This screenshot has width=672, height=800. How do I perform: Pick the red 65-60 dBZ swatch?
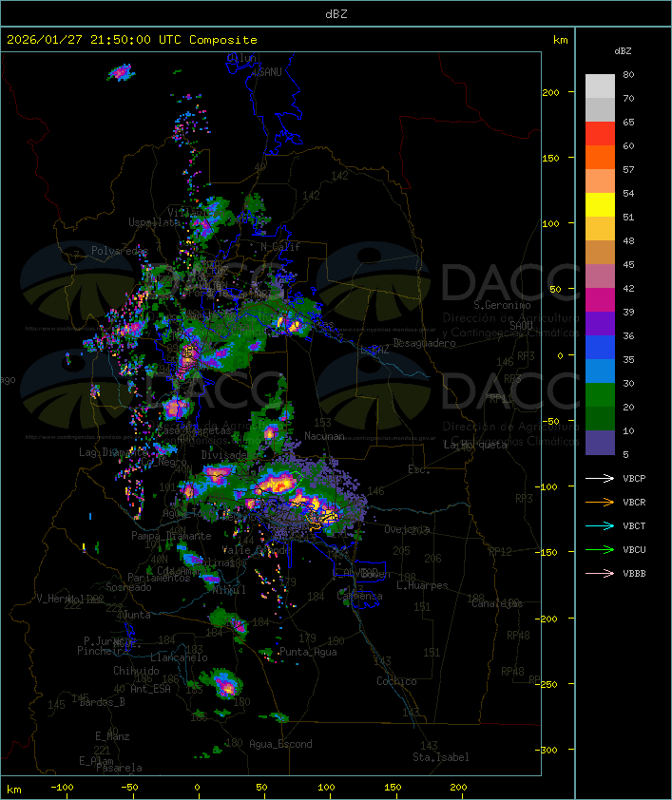click(600, 134)
